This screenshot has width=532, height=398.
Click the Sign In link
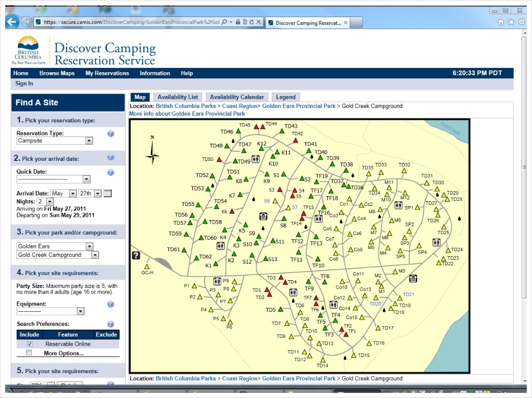(x=24, y=84)
